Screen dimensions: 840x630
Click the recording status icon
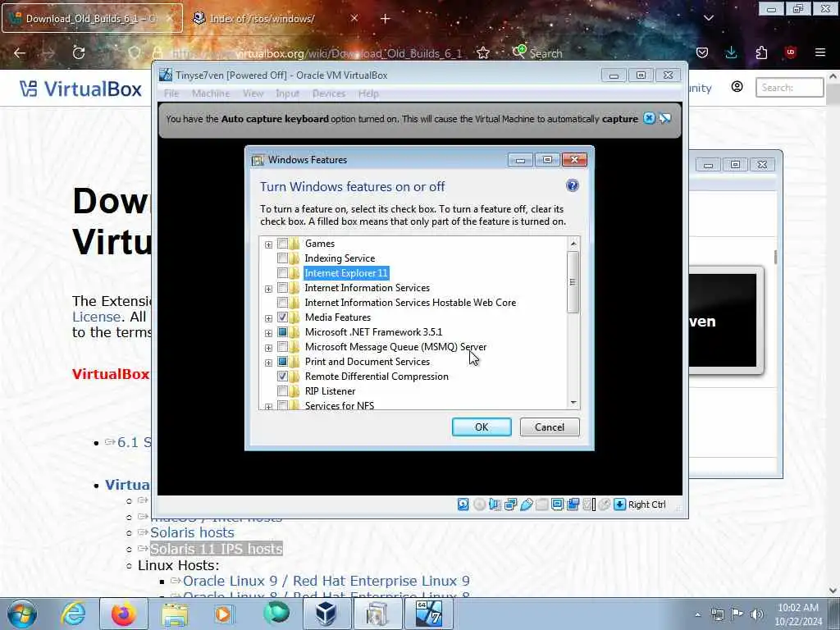[573, 504]
